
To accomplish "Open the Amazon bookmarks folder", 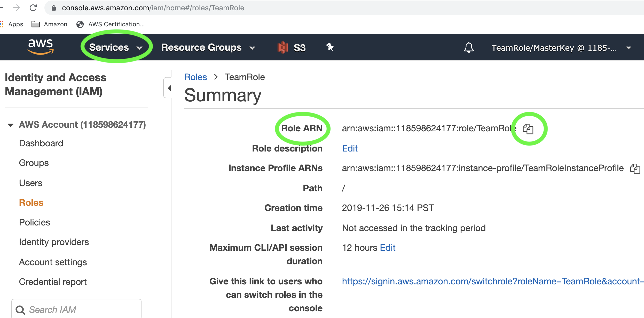I will (x=49, y=24).
